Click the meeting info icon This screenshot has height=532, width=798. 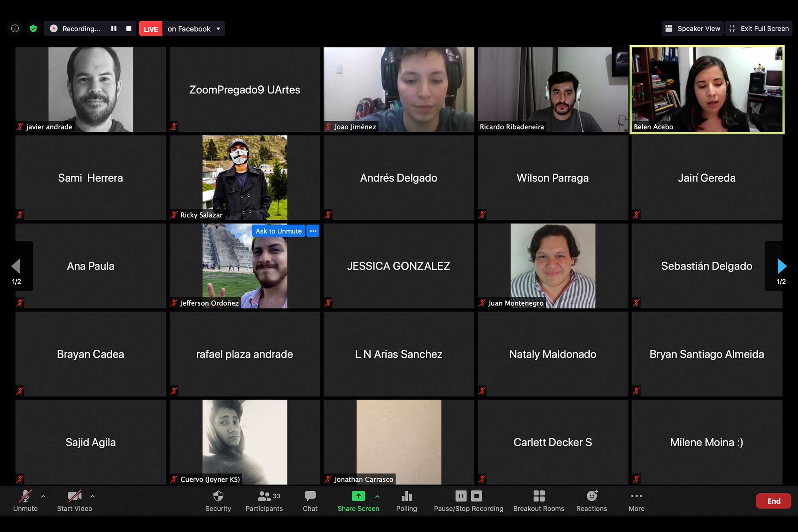(15, 29)
